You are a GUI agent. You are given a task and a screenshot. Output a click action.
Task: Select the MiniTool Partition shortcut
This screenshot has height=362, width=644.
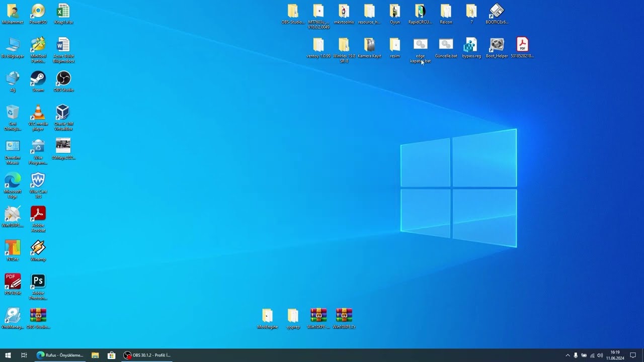pos(38,50)
